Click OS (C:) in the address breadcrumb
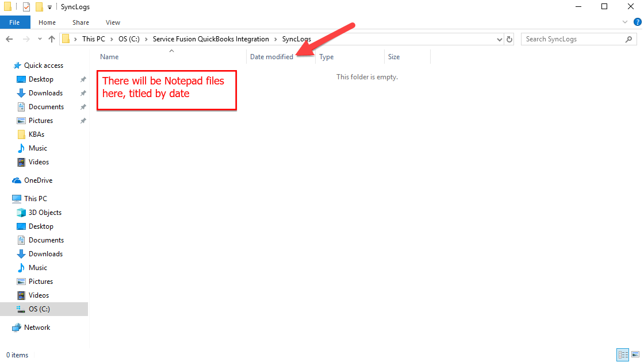 (129, 39)
